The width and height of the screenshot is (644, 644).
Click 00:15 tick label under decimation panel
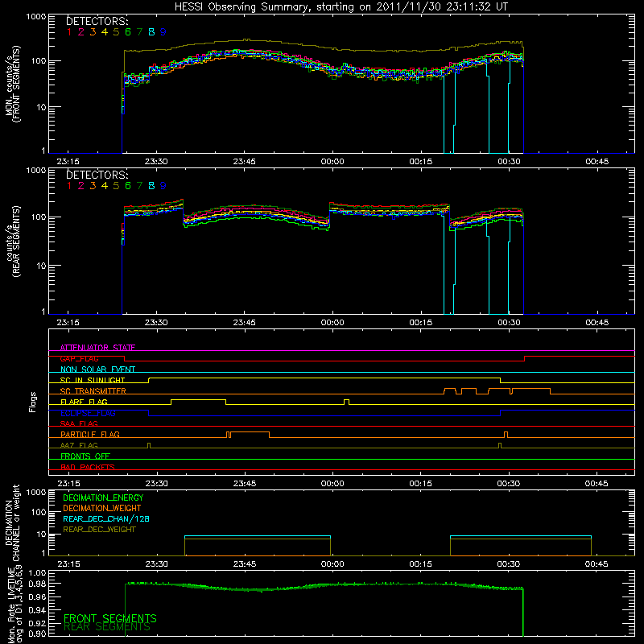pos(420,564)
